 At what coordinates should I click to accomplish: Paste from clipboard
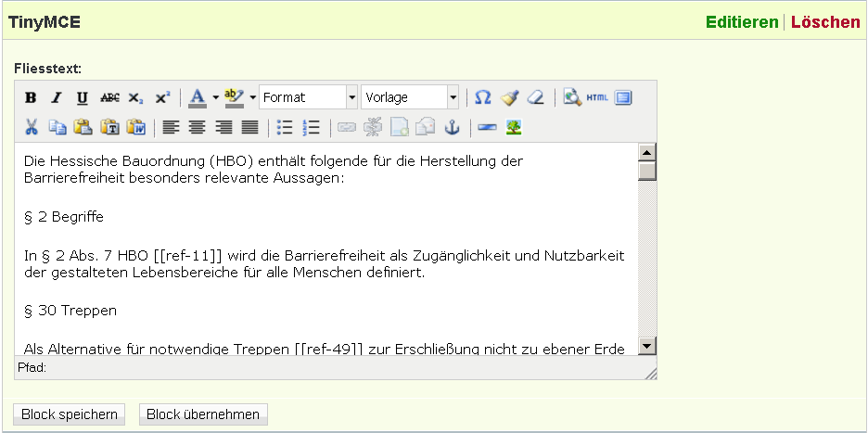83,127
